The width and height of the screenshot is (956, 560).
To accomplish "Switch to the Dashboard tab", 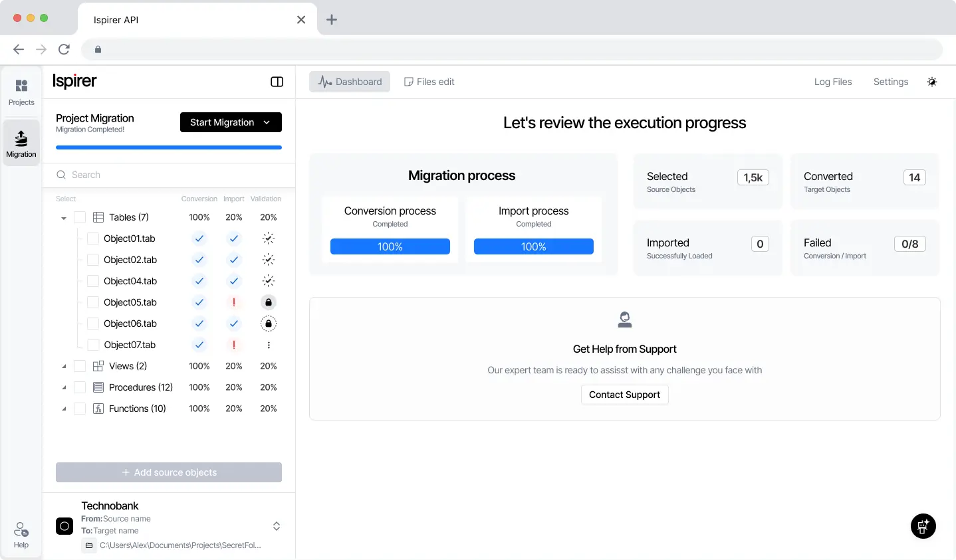I will click(x=350, y=82).
